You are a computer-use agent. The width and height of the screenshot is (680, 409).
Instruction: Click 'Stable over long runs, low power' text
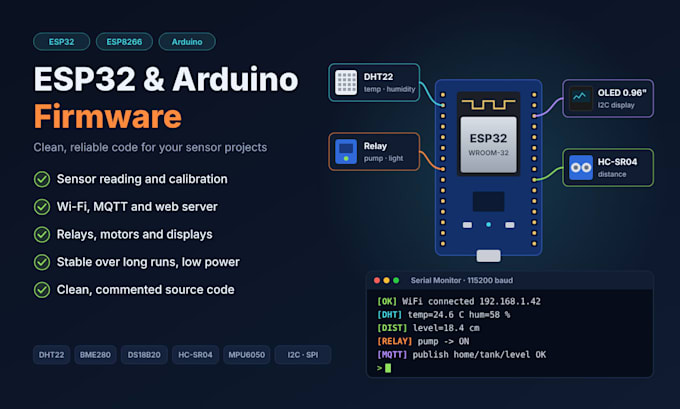[x=148, y=262]
